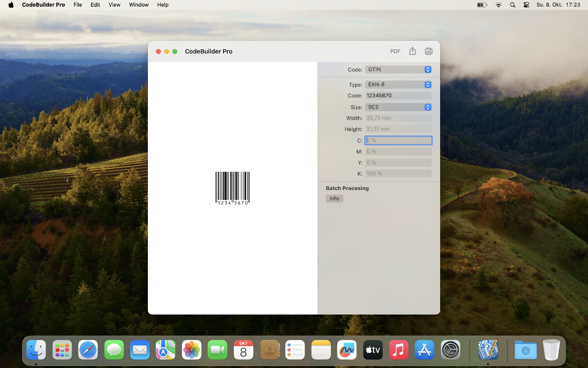Click the Y yellow percentage field
This screenshot has width=588, height=368.
pyautogui.click(x=399, y=162)
